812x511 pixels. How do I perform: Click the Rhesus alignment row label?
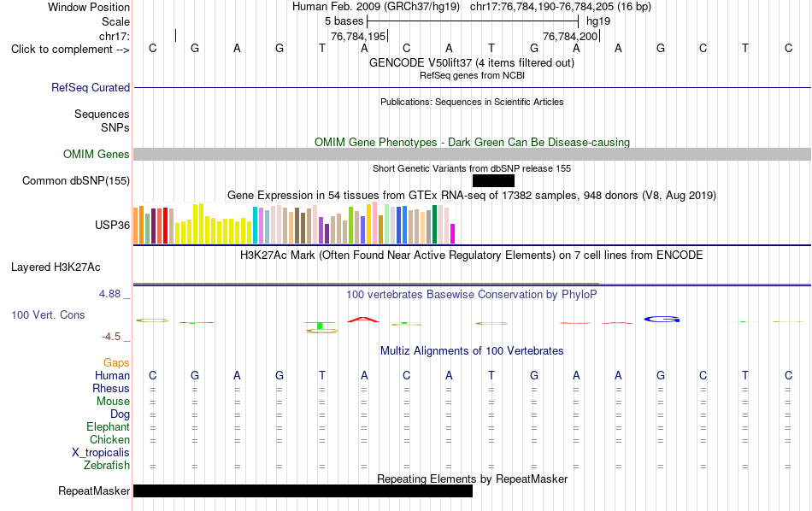click(x=111, y=389)
